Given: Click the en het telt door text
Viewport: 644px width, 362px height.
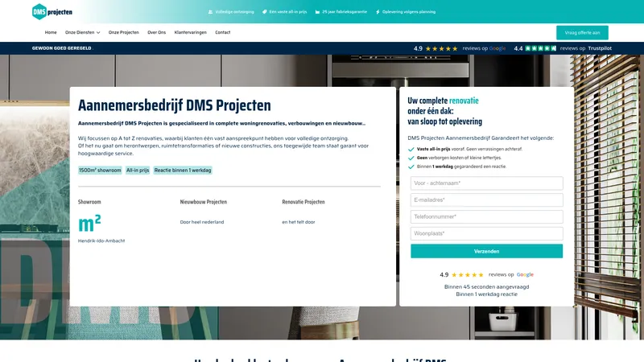Looking at the screenshot, I should (x=299, y=222).
